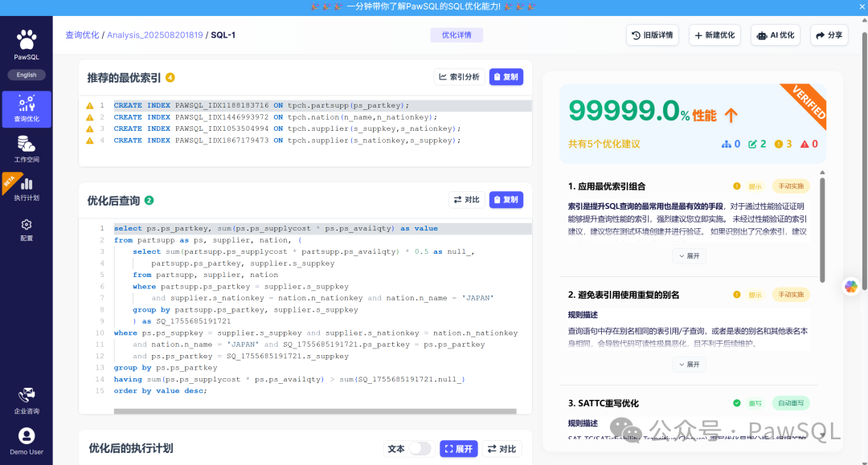The height and width of the screenshot is (465, 868).
Task: Click the suggestions list vertical scrollbar
Action: (822, 230)
